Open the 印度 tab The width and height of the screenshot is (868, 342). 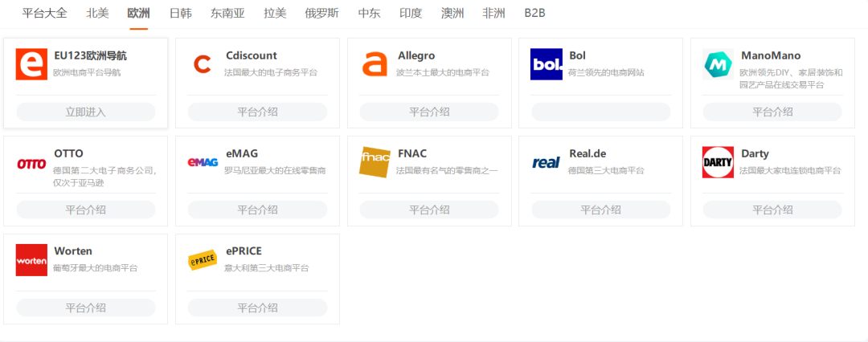click(x=411, y=14)
